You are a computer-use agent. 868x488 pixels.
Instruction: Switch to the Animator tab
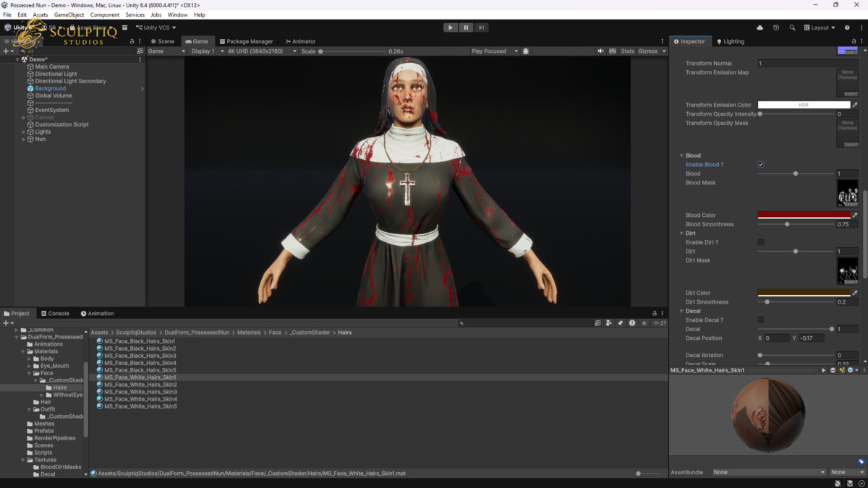301,41
